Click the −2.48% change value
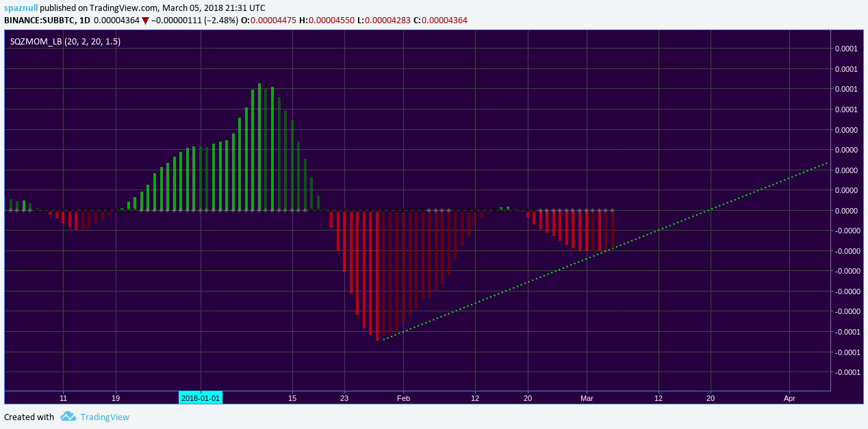Viewport: 868px width, 429px height. coord(221,21)
